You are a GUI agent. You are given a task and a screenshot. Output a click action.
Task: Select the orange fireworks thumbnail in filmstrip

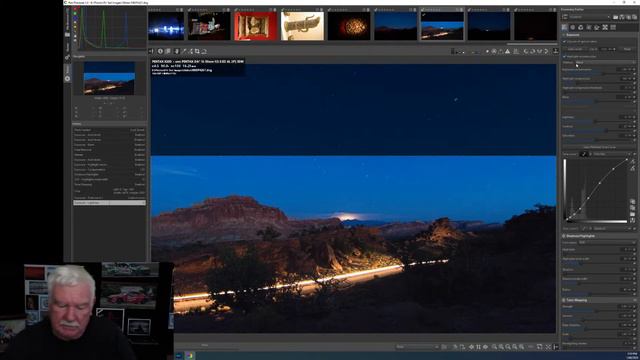pos(349,26)
